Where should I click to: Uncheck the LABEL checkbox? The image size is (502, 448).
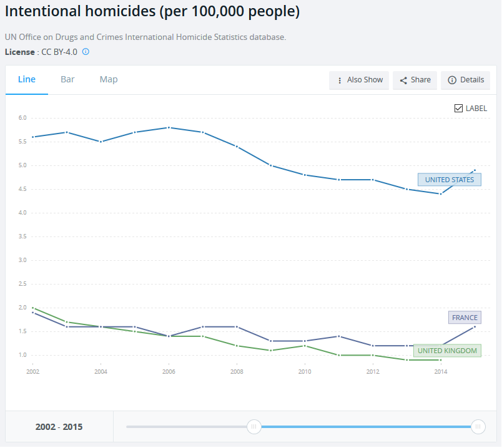click(x=459, y=108)
